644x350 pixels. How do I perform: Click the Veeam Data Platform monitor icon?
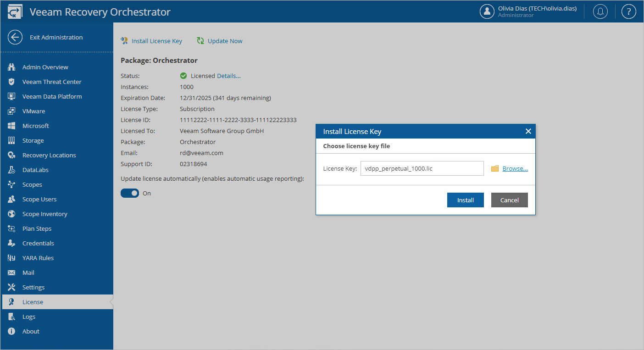pos(12,96)
